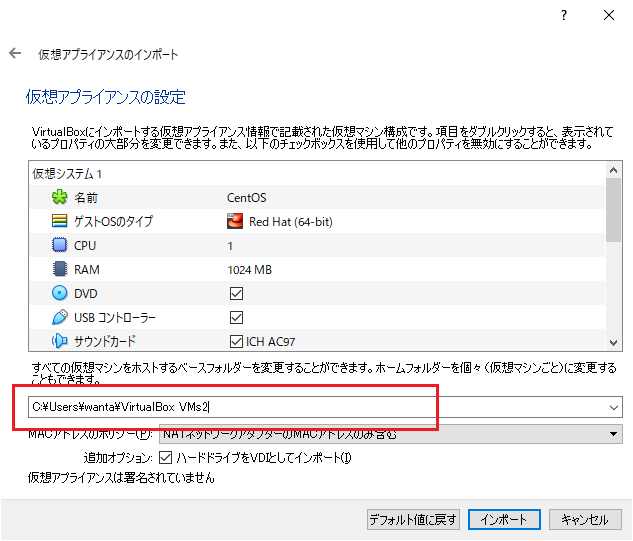
Task: Select the CPU value 1
Action: coord(230,246)
